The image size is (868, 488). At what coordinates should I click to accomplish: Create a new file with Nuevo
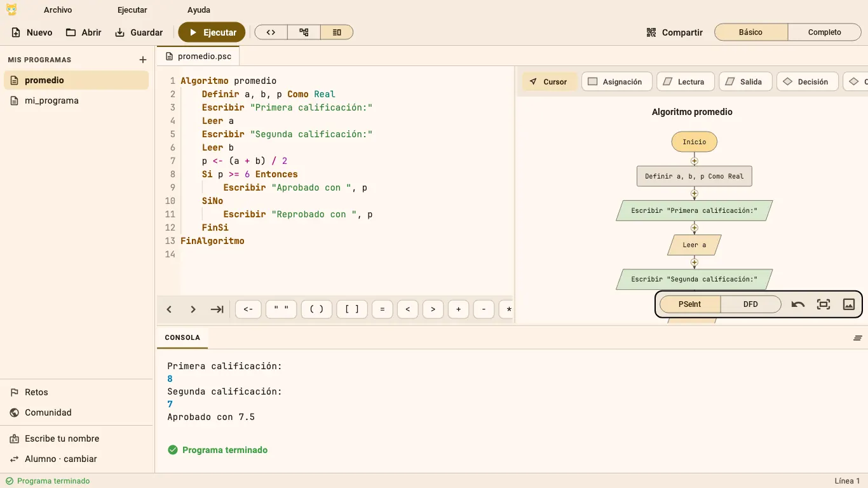click(32, 32)
